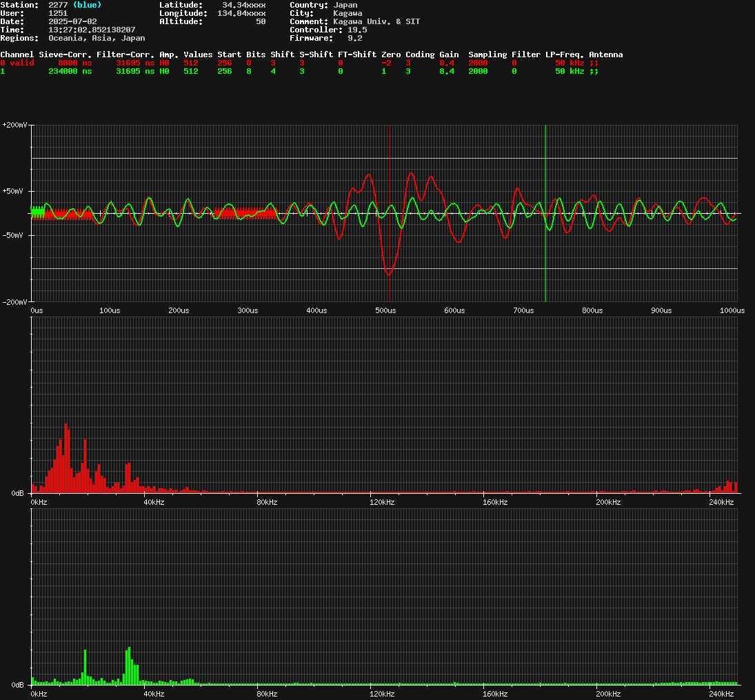This screenshot has height=700, width=755.
Task: Select the red "0 valid" channel entry
Action: pyautogui.click(x=17, y=63)
